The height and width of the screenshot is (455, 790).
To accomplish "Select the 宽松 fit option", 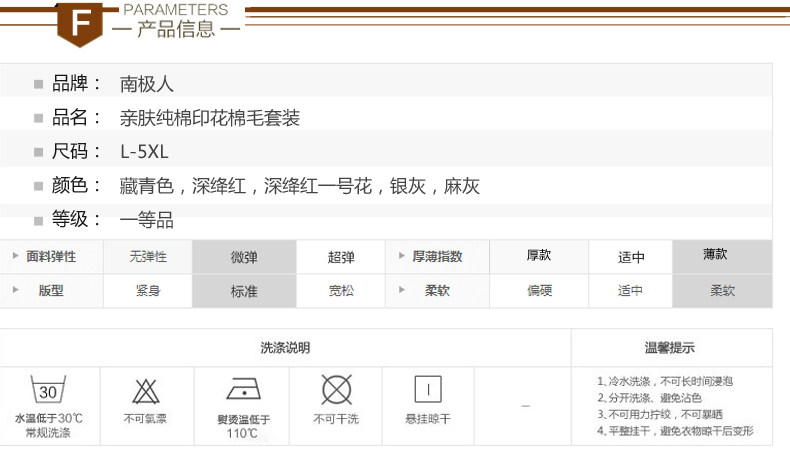I will point(341,291).
